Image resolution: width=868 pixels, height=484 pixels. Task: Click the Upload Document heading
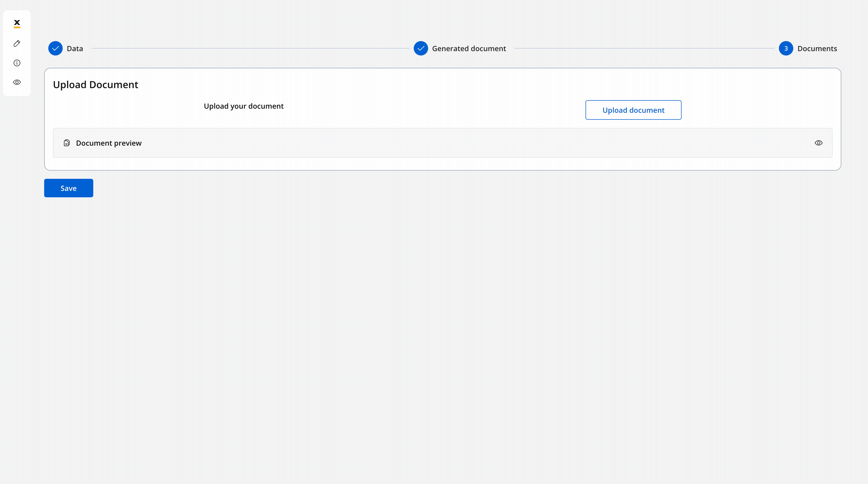pyautogui.click(x=95, y=85)
